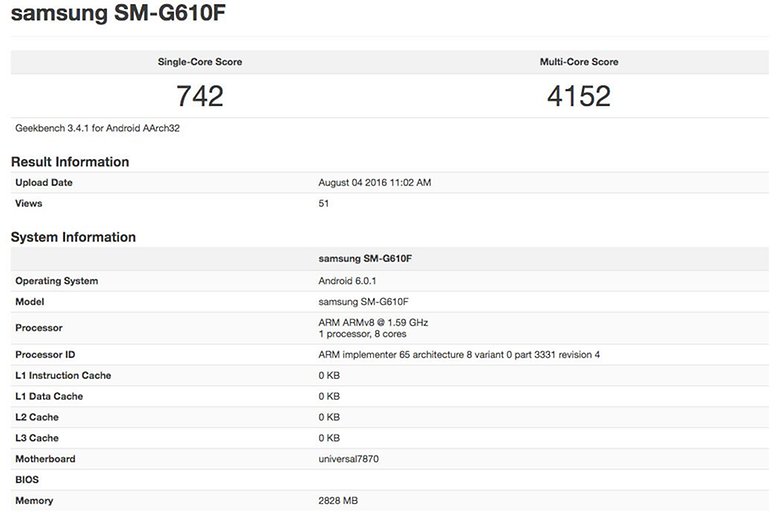Select the L1 Data Cache label
The image size is (782, 517).
click(49, 396)
